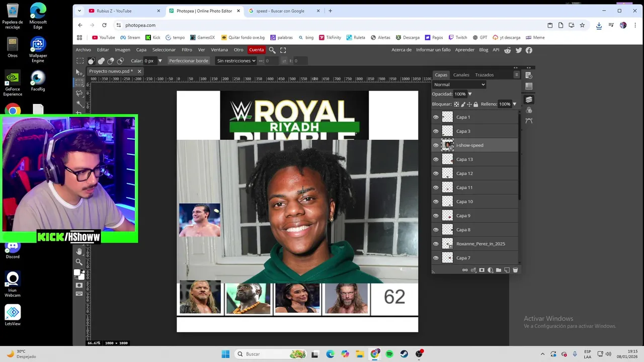Open Photopea Twitter link icon
Viewport: 644px width, 362px height.
point(519,50)
